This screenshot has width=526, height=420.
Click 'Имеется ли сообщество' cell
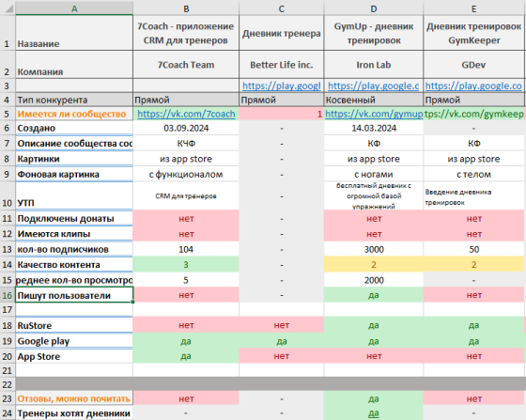click(74, 114)
